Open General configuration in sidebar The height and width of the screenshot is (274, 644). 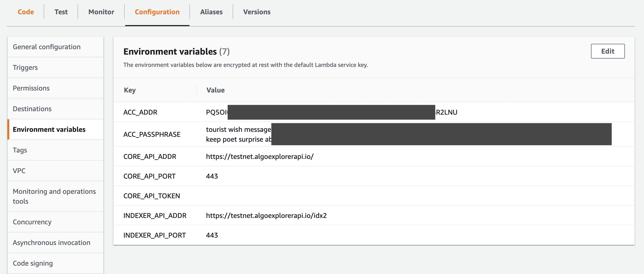pyautogui.click(x=46, y=47)
